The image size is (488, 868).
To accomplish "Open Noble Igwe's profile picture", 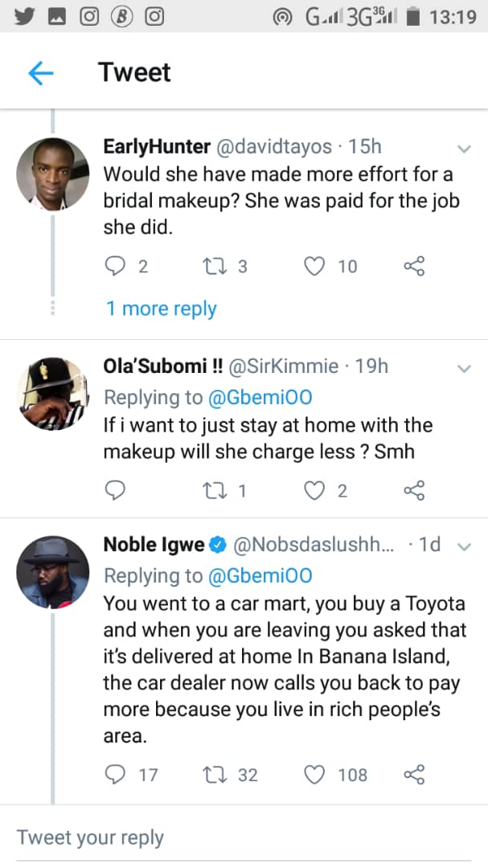I will pos(53,571).
